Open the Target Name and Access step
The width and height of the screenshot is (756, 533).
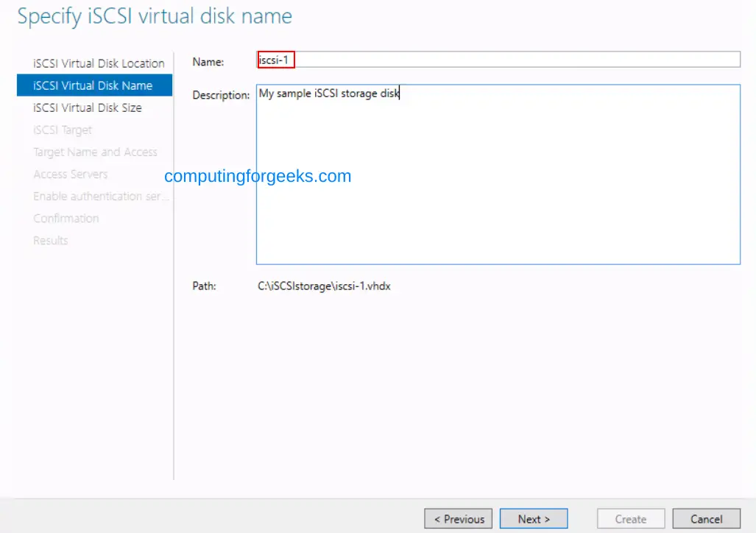(95, 152)
